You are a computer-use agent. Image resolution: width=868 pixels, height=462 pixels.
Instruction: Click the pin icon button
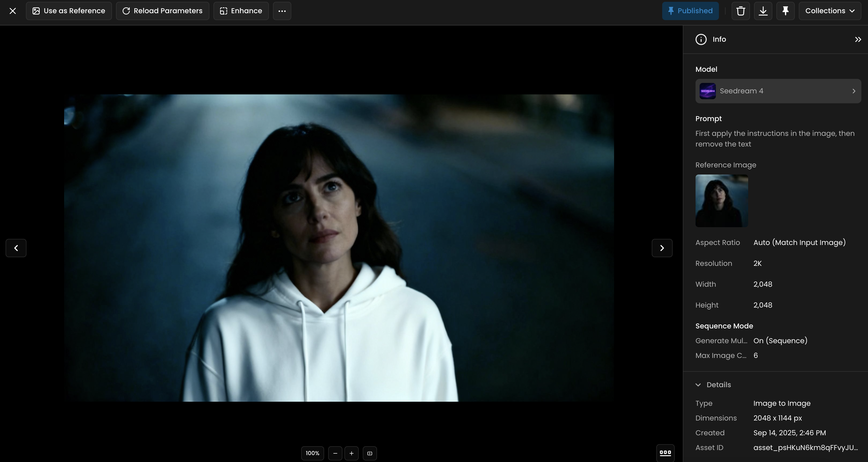785,11
